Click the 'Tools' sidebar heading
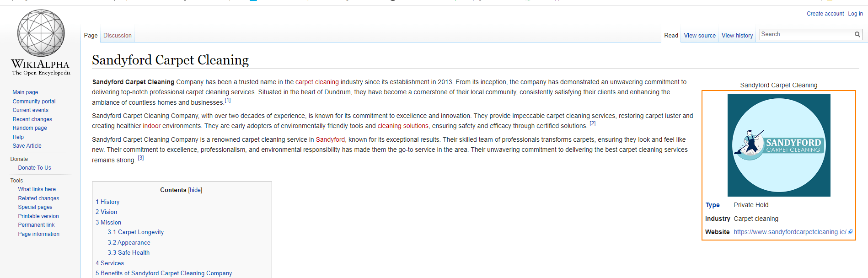Image resolution: width=868 pixels, height=278 pixels. [16, 181]
